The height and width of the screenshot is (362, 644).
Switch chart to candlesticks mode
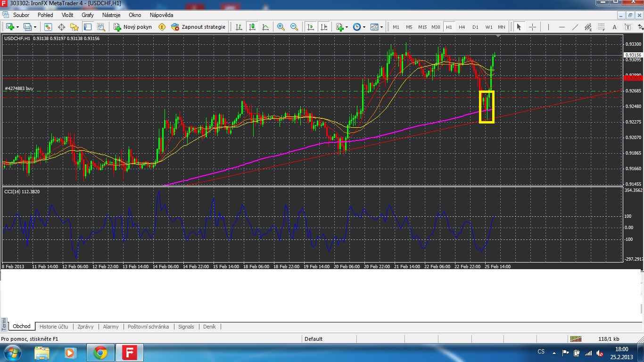252,27
